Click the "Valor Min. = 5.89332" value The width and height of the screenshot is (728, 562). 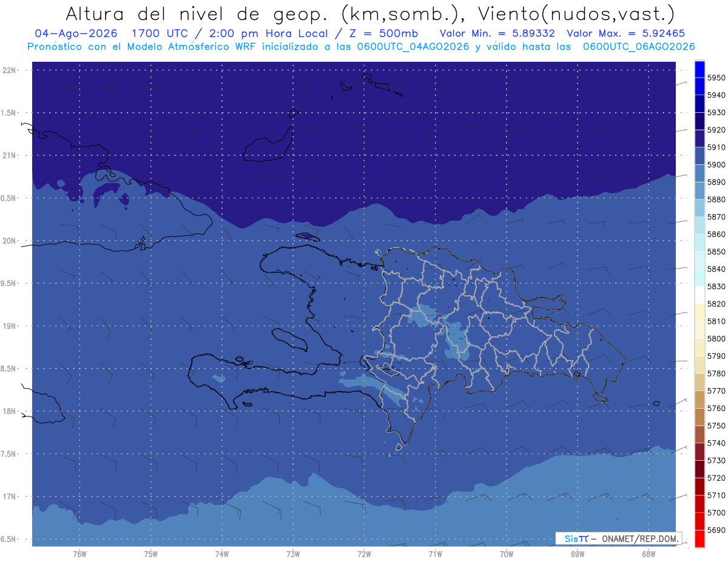tap(497, 33)
